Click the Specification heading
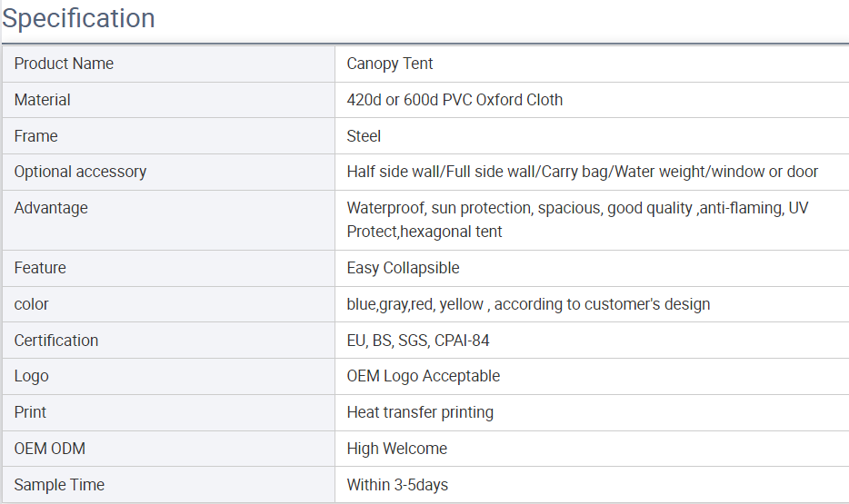Image resolution: width=849 pixels, height=504 pixels. pyautogui.click(x=78, y=19)
